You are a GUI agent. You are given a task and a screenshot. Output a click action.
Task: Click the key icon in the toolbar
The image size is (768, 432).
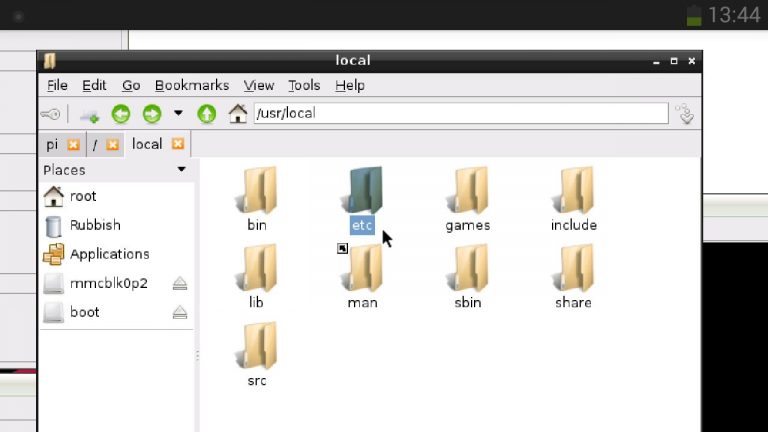(50, 114)
